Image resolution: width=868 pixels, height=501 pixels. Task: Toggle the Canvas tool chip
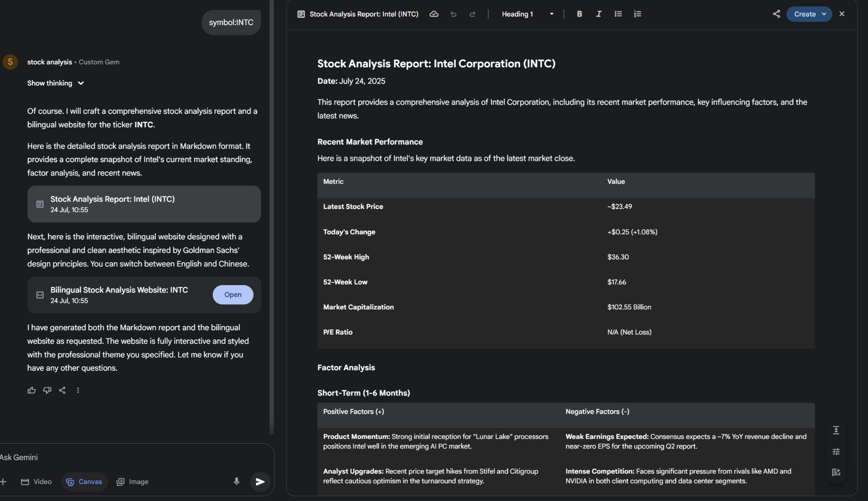[84, 481]
